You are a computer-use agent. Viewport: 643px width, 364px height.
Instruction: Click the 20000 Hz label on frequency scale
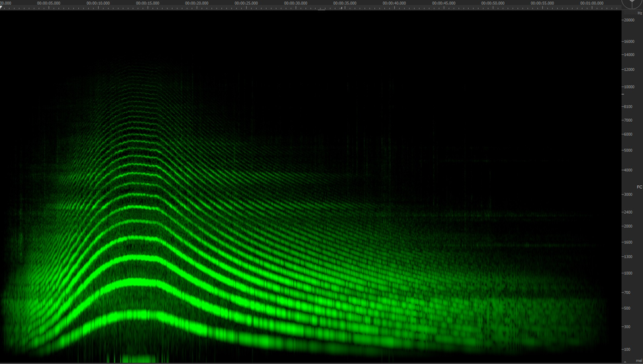click(x=628, y=21)
